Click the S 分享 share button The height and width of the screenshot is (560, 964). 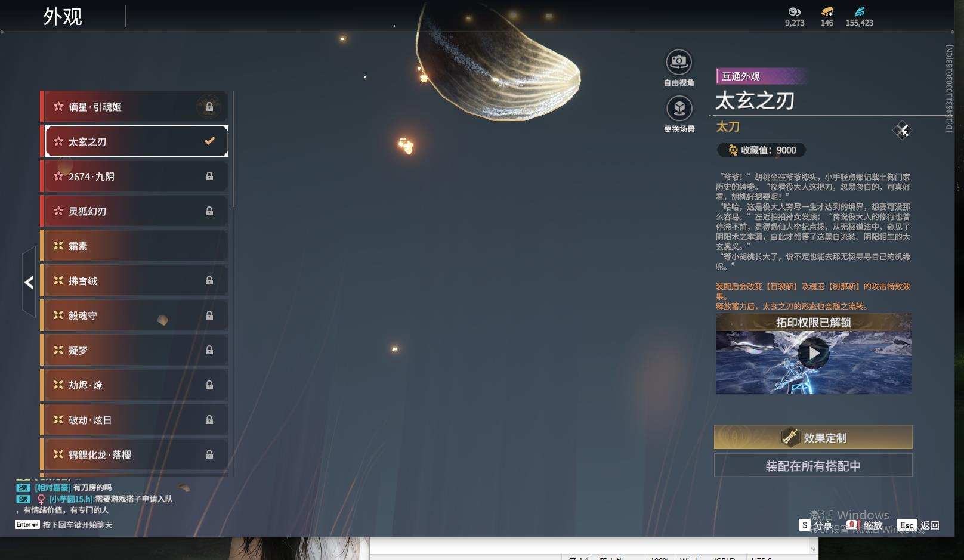815,525
